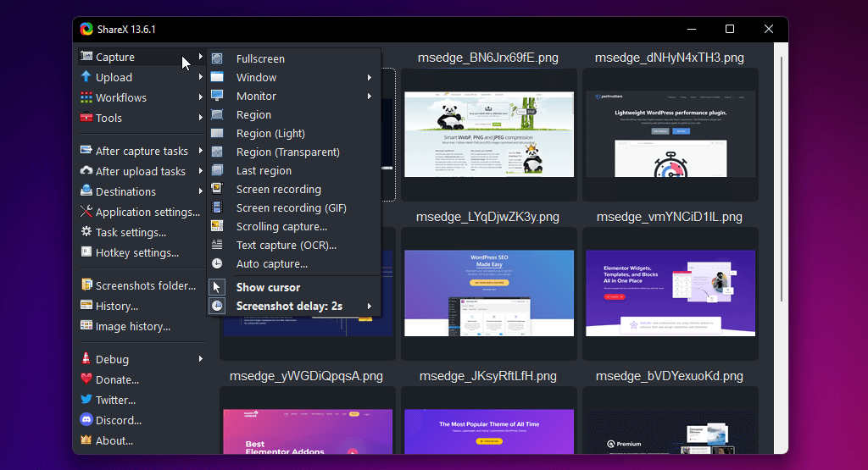Click the Screen recording (GIF) icon
The width and height of the screenshot is (868, 470).
click(218, 208)
